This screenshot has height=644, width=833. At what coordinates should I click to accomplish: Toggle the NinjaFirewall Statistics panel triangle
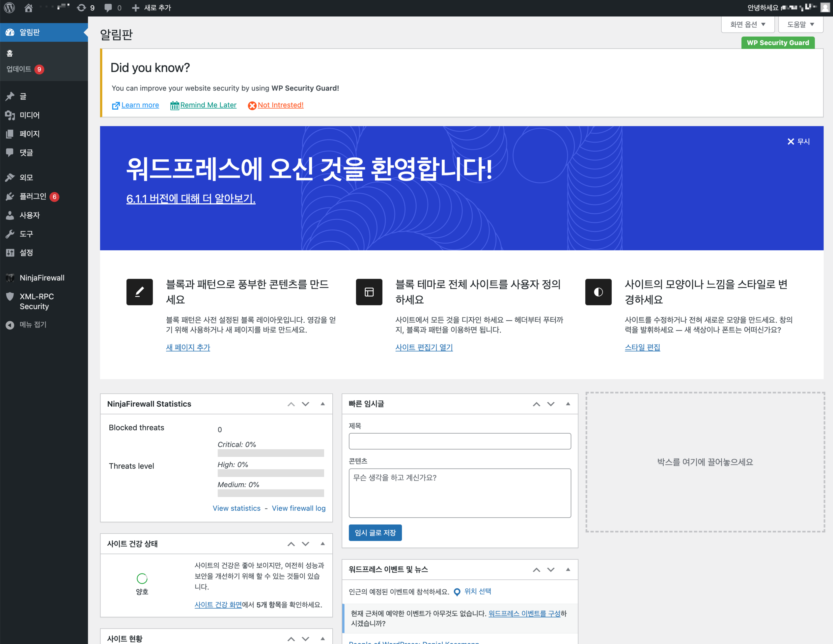tap(323, 404)
